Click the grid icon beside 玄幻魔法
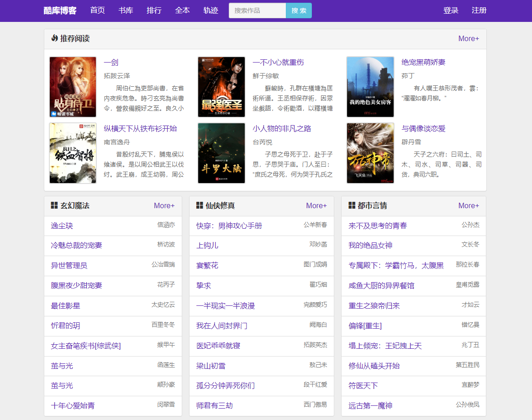This screenshot has height=420, width=532. [x=53, y=205]
